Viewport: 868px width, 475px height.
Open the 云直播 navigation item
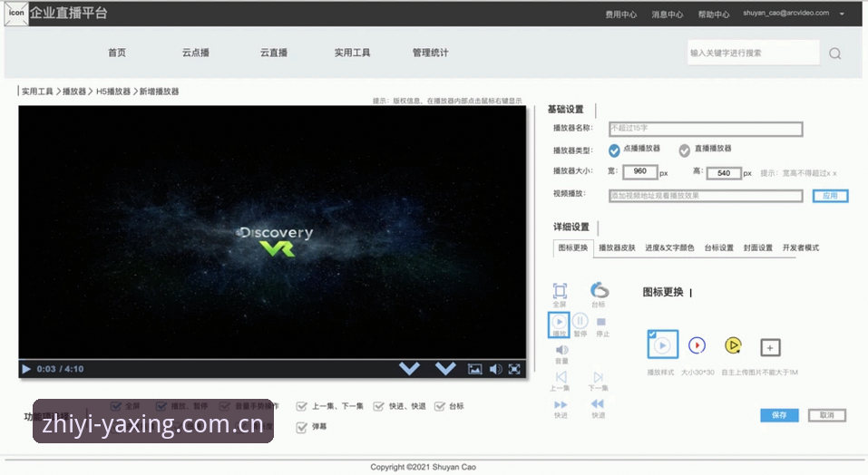(x=274, y=53)
